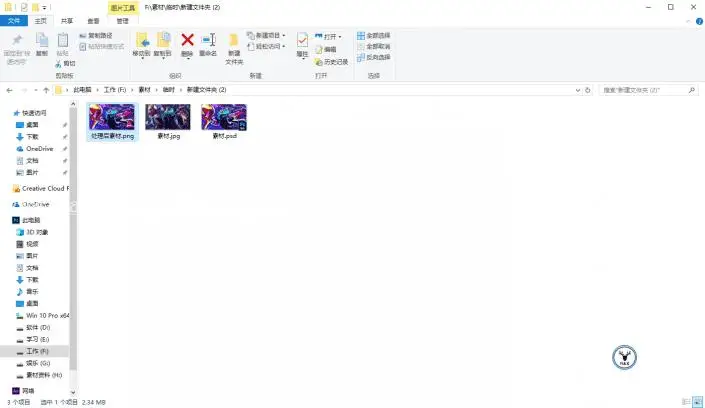This screenshot has width=705, height=408.
Task: Open the Help question-mark icon
Action: click(x=699, y=21)
